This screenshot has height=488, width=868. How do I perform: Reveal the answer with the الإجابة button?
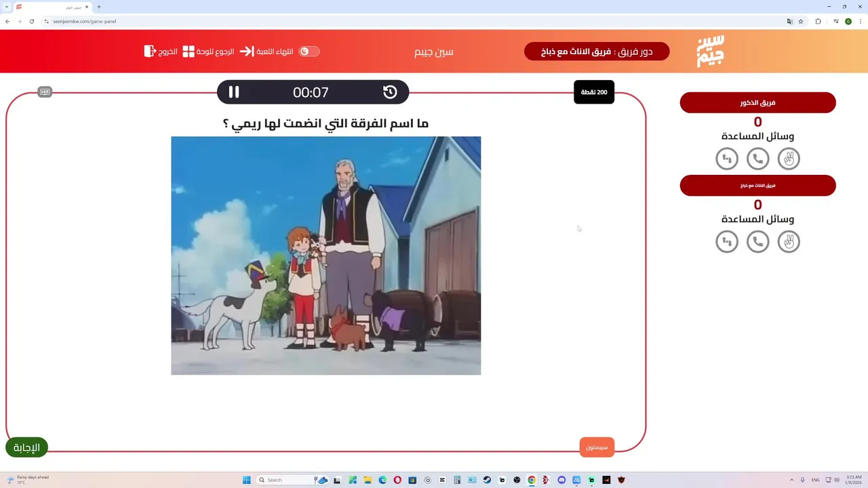[26, 447]
